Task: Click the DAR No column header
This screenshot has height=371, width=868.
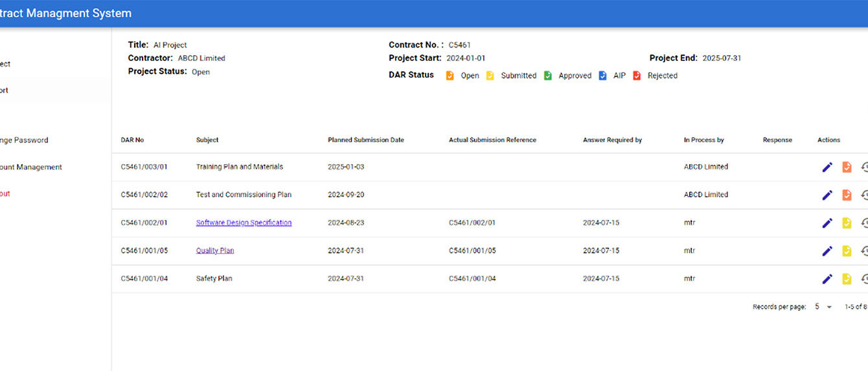Action: (132, 140)
